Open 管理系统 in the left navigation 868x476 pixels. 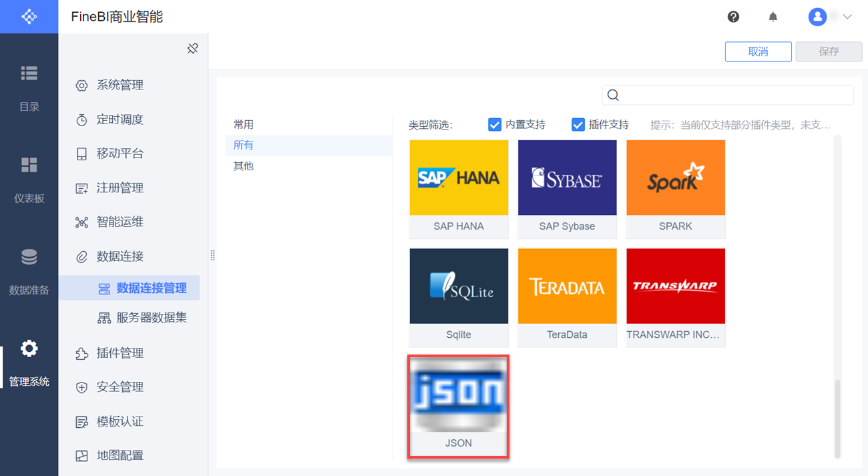[29, 364]
